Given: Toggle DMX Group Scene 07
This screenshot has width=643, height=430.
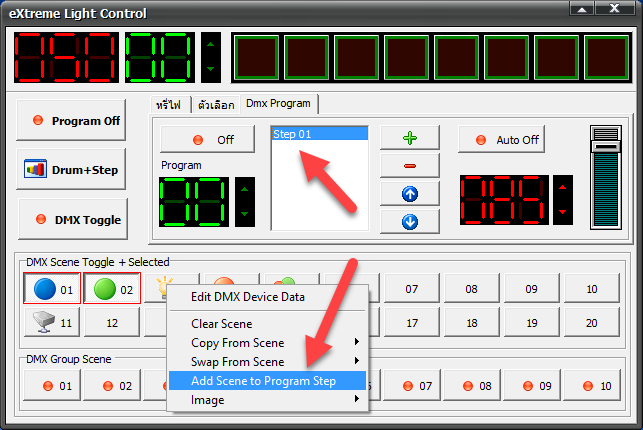Looking at the screenshot, I should (412, 386).
